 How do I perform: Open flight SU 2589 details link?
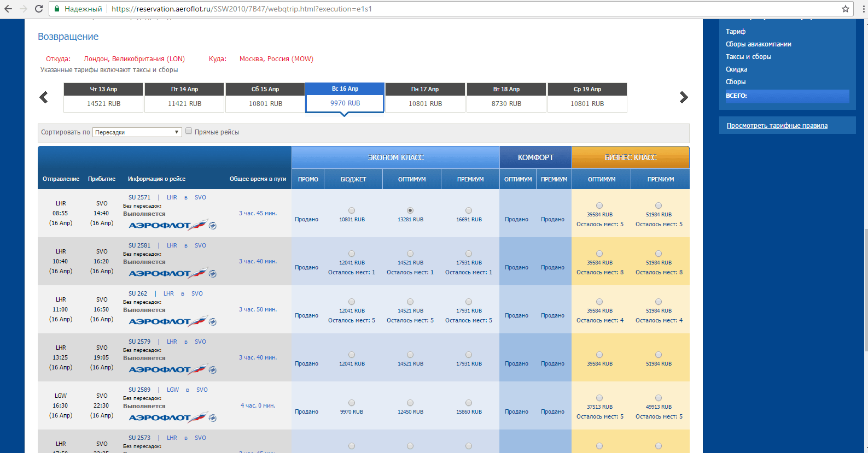pyautogui.click(x=139, y=390)
